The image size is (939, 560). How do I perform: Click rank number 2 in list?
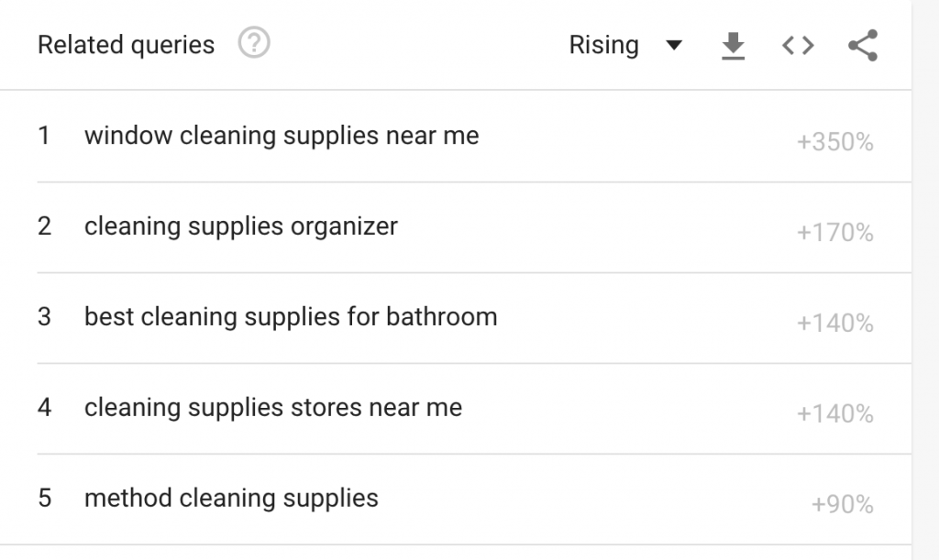pos(44,226)
